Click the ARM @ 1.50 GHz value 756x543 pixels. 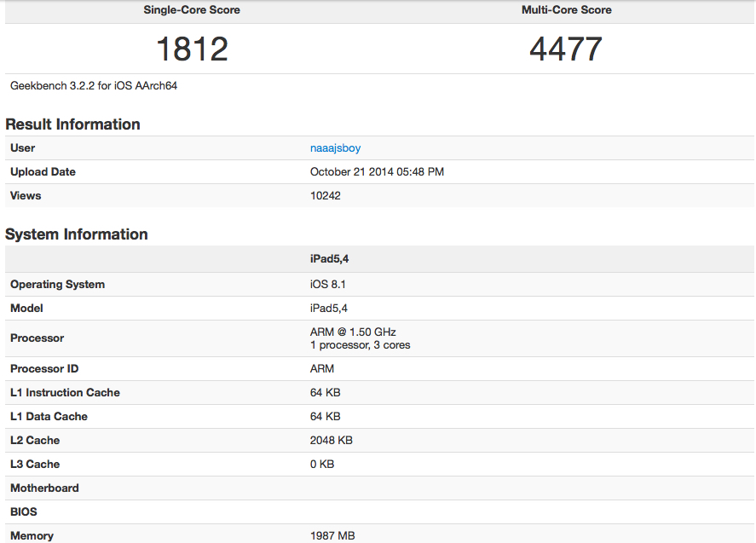click(353, 332)
